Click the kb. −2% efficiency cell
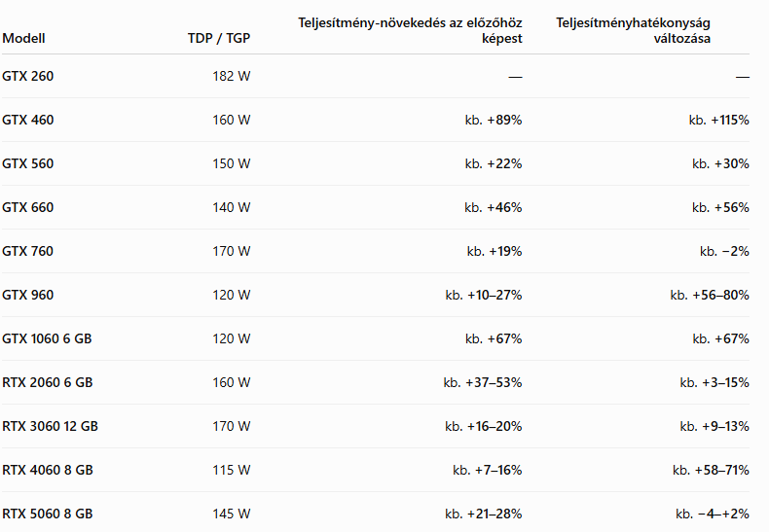769x532 pixels. coord(724,251)
